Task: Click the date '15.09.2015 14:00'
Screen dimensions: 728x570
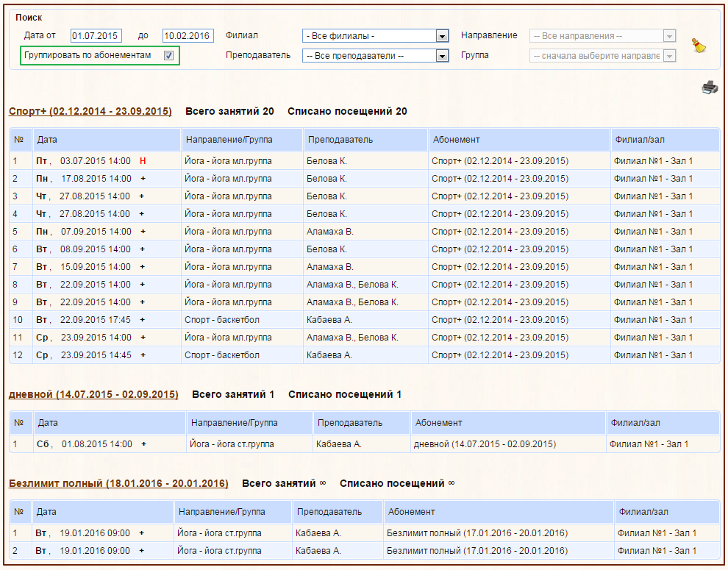Action: pos(95,267)
